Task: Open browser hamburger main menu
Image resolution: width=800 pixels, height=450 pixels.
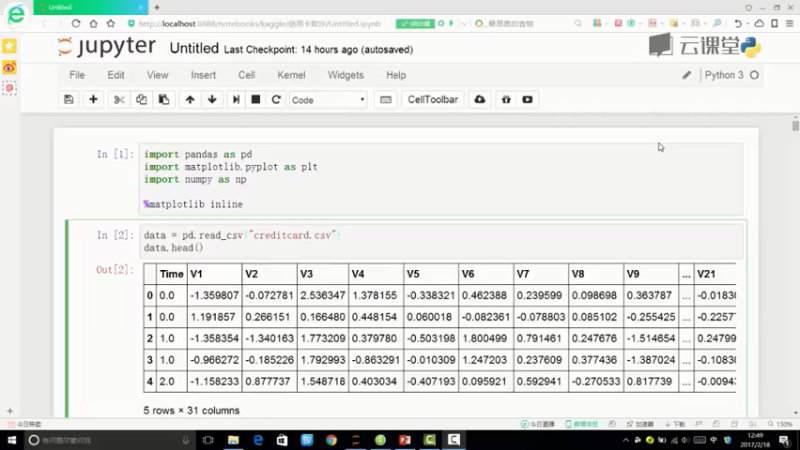Action: tap(789, 23)
